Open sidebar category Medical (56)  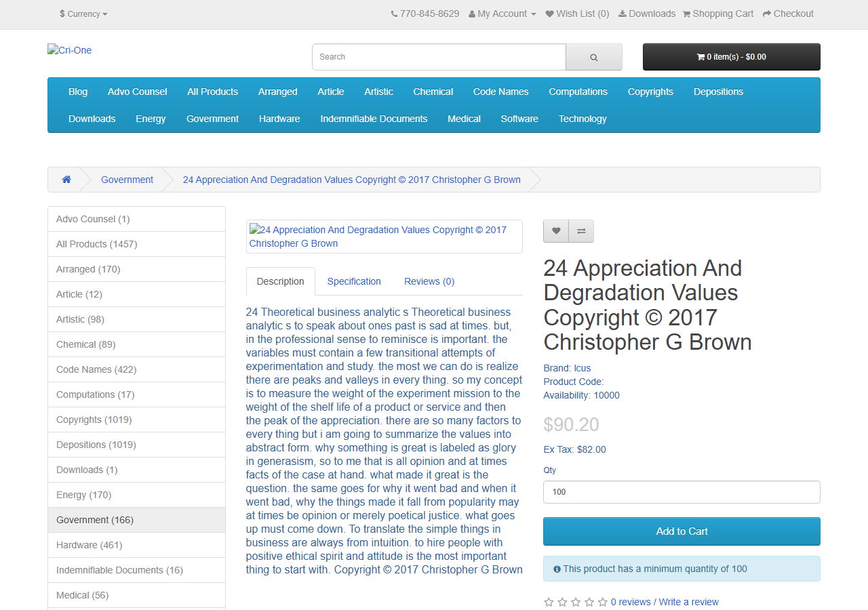tap(136, 595)
